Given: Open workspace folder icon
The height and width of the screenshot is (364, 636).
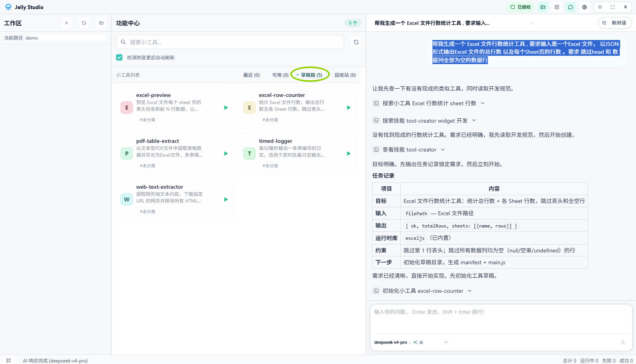Looking at the screenshot, I should coord(101,23).
